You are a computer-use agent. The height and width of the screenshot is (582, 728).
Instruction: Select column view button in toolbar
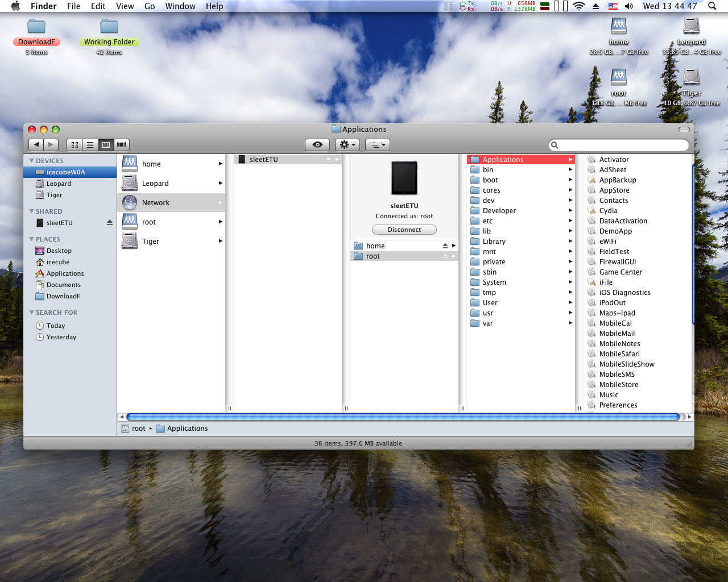(106, 145)
